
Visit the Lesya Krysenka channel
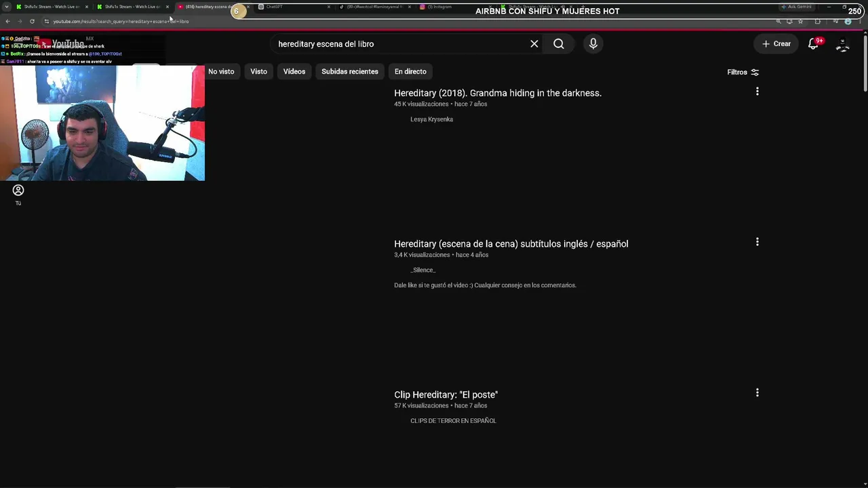[431, 119]
